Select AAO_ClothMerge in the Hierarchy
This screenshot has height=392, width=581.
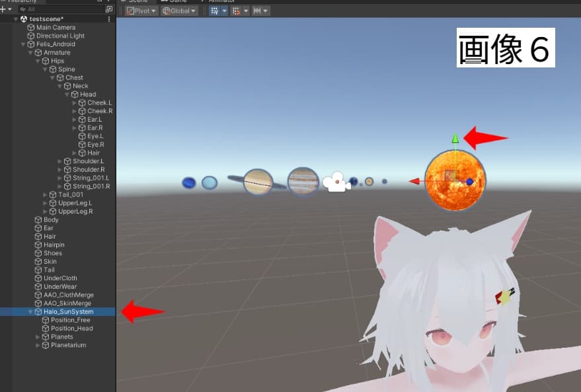[x=58, y=295]
